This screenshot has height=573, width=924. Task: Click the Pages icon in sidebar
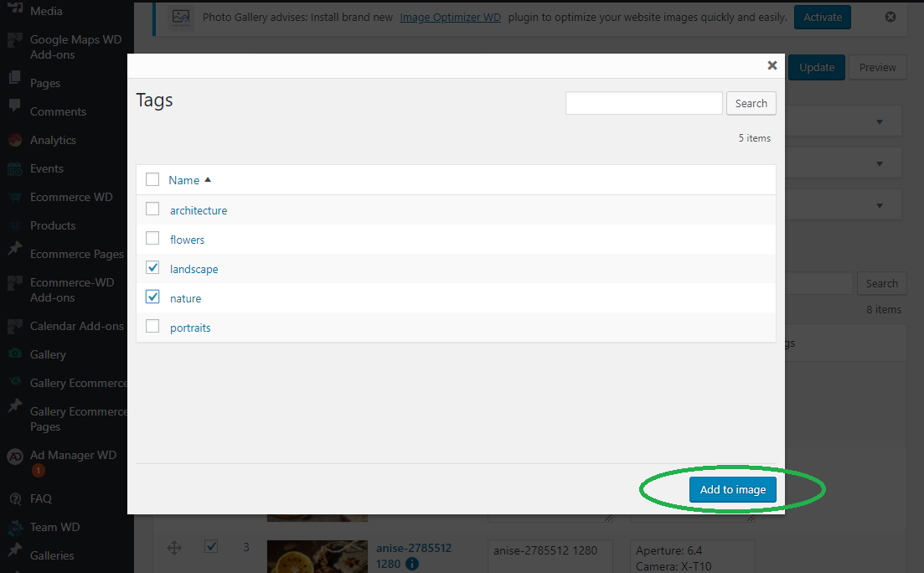coord(15,79)
